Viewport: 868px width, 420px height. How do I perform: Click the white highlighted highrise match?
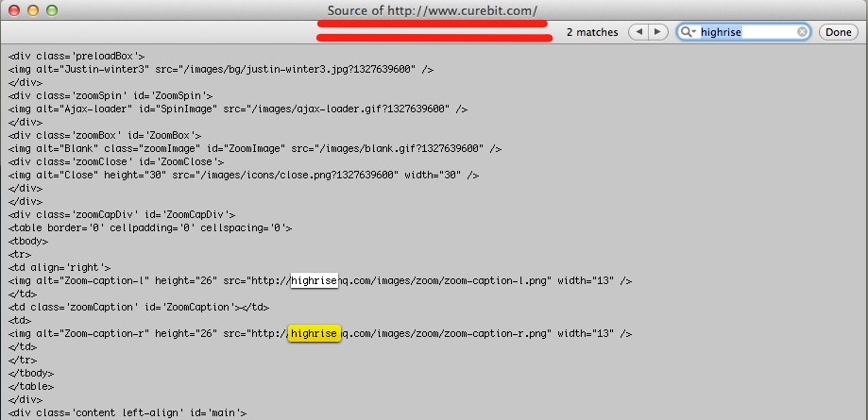pyautogui.click(x=314, y=280)
